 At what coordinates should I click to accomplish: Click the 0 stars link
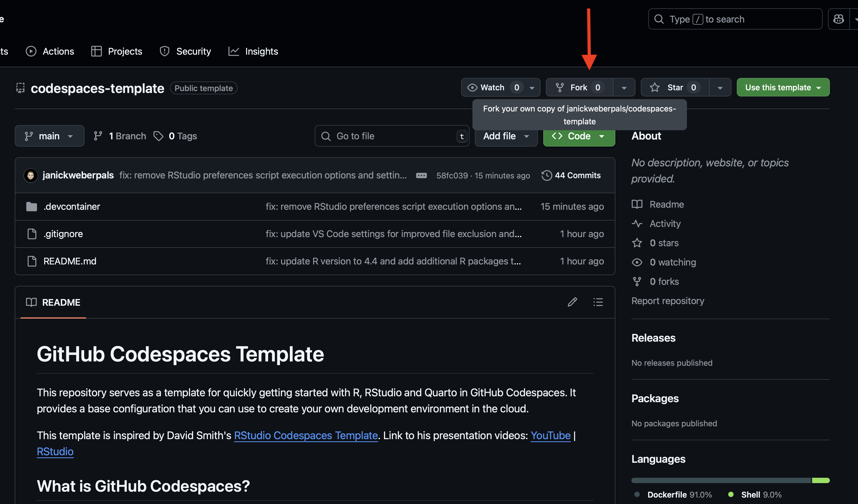click(x=655, y=243)
